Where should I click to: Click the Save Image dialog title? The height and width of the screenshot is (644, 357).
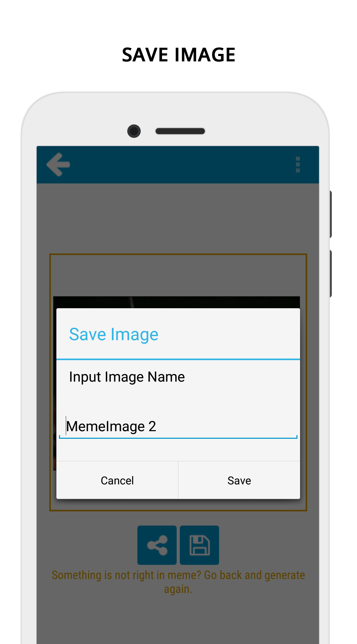(x=114, y=334)
